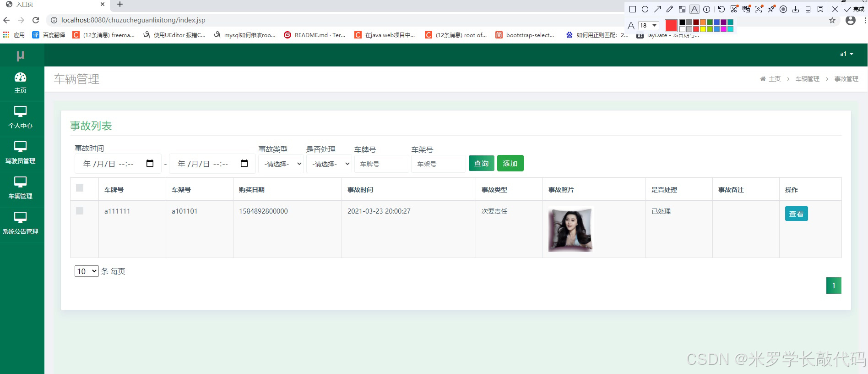
Task: Open the a1 user menu dropdown
Action: coord(846,54)
